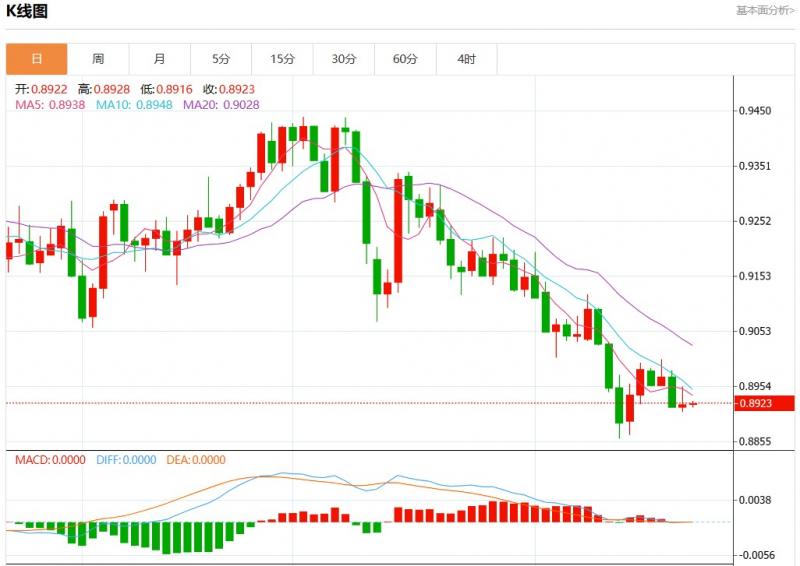800x566 pixels.
Task: Select the MACD indicator label
Action: (50, 460)
